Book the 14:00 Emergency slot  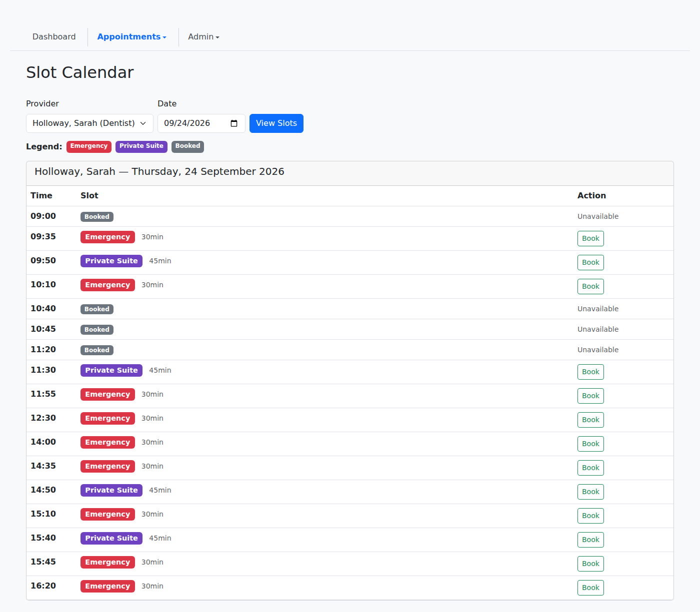[x=590, y=444]
